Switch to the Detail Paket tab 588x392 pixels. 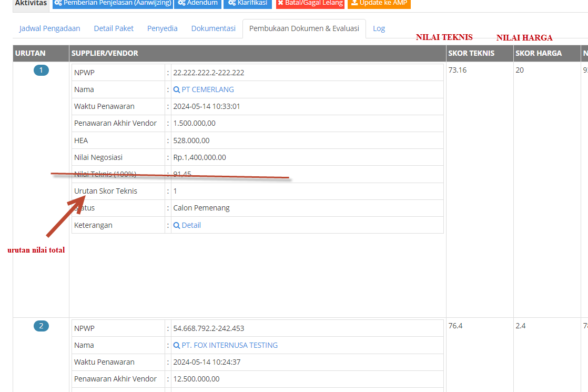114,28
